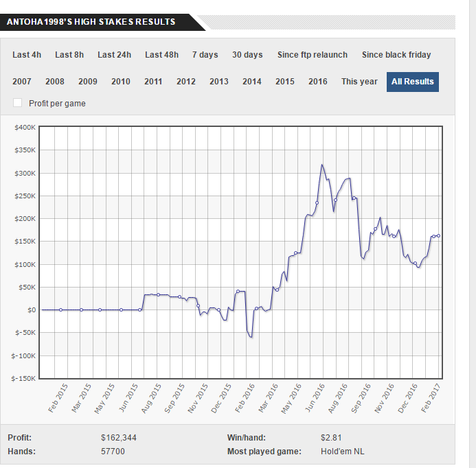Click the ANTOHA1998'S HIGH STAKES RESULTS header
The image size is (476, 468).
(x=91, y=22)
